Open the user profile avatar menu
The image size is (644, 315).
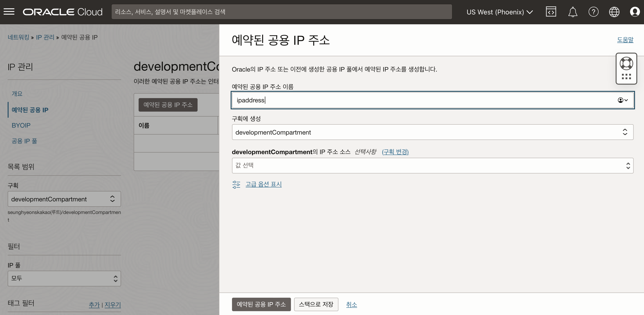click(635, 12)
